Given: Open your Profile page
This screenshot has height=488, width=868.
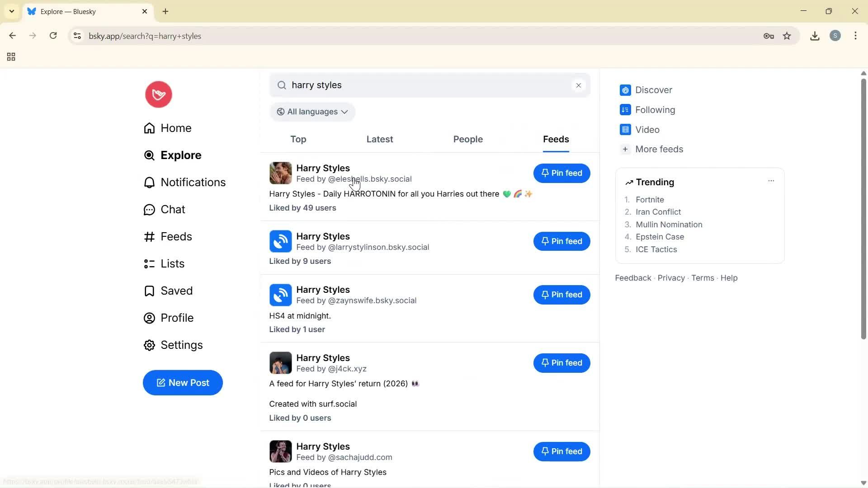Looking at the screenshot, I should (178, 318).
